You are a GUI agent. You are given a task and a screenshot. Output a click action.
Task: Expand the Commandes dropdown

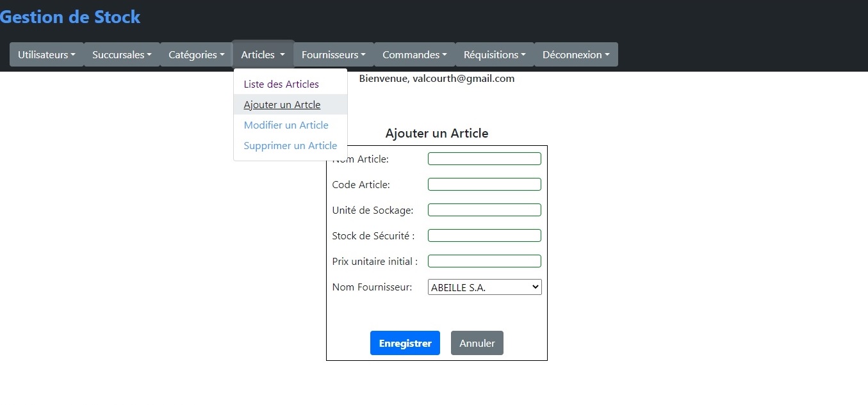[414, 54]
